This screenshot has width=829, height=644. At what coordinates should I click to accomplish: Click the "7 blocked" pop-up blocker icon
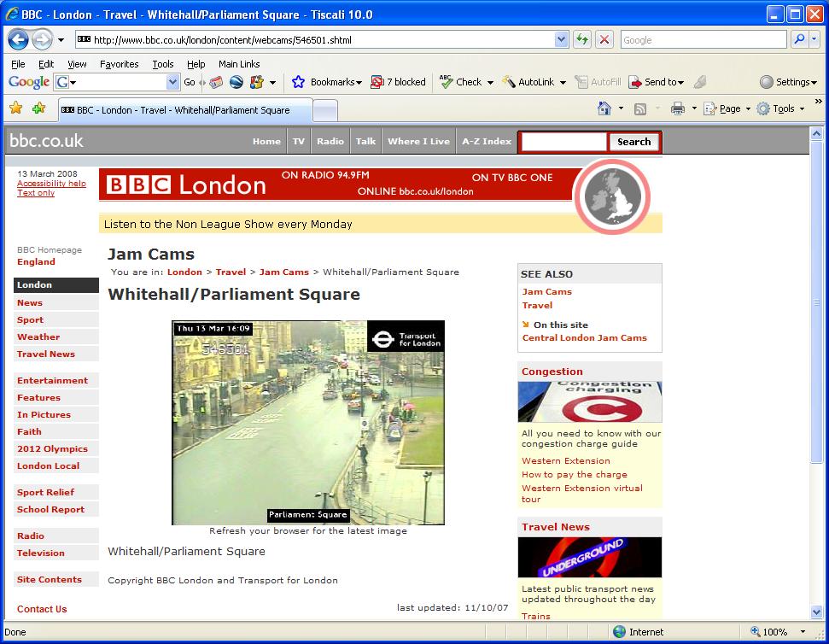[398, 81]
